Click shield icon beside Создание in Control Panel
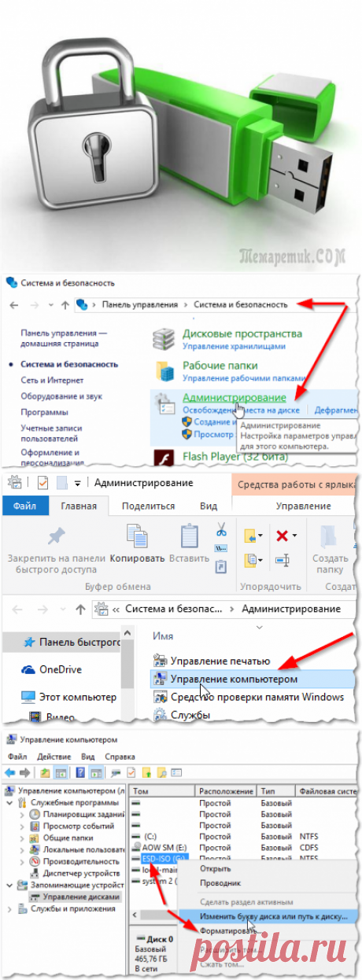 (187, 422)
